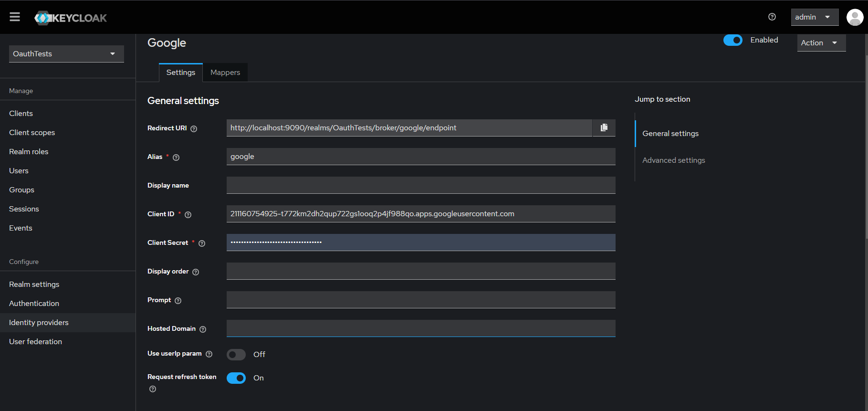Turn off Request refresh token switch
This screenshot has width=868, height=411.
[236, 378]
